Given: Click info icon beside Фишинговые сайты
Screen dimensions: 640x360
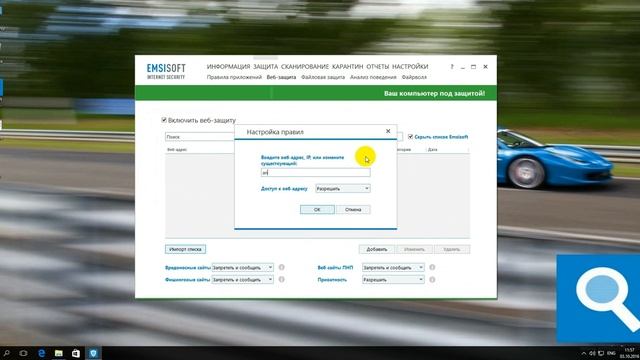Looking at the screenshot, I should 281,280.
